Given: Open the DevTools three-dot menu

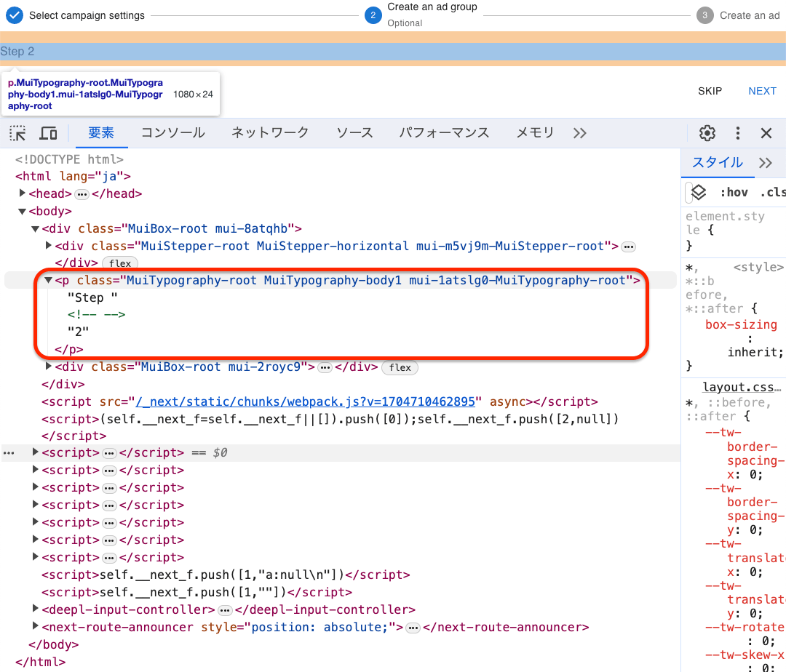Looking at the screenshot, I should pos(737,133).
